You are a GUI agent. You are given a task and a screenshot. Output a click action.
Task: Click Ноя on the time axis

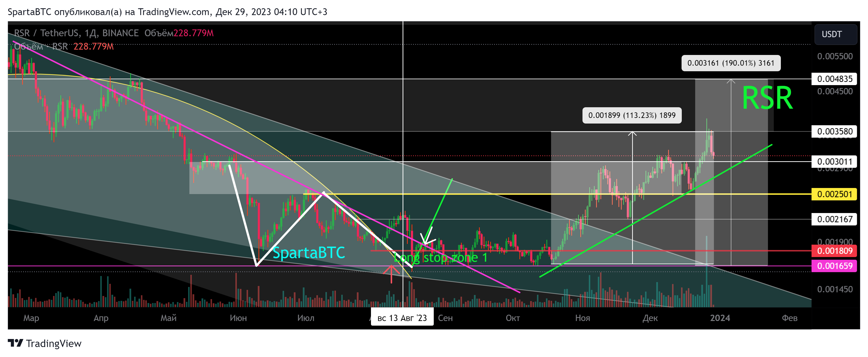pos(582,318)
